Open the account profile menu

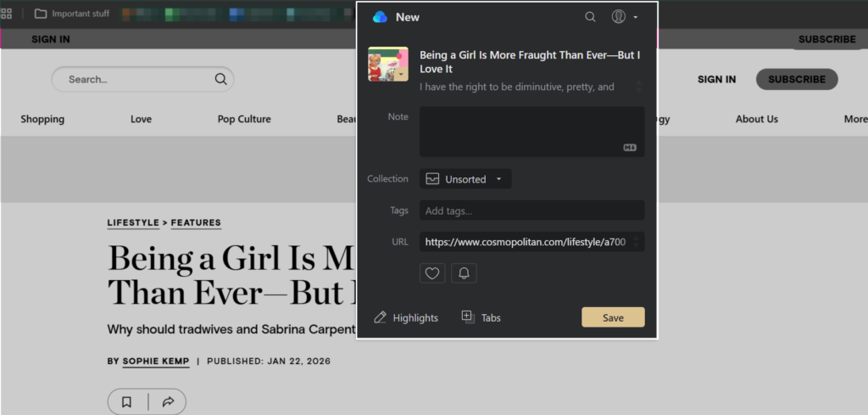point(624,17)
